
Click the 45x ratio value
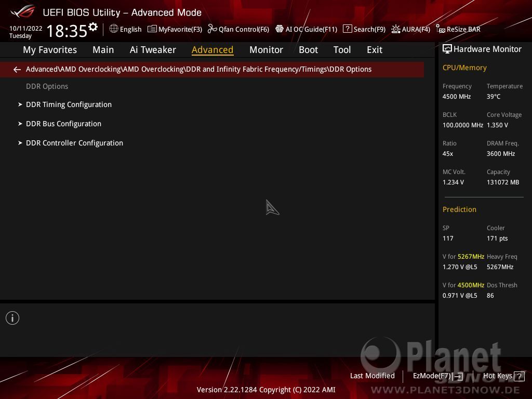447,154
